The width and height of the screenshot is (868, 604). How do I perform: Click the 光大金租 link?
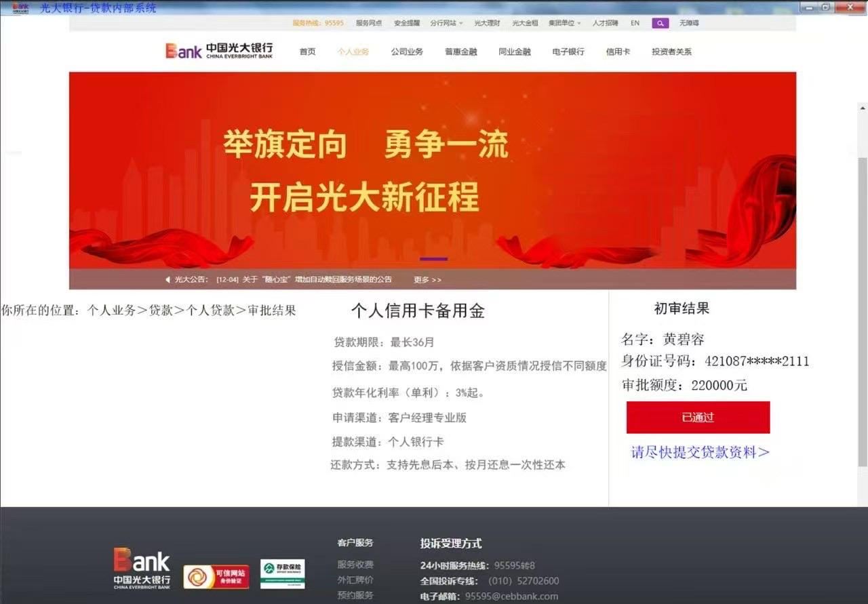click(525, 23)
